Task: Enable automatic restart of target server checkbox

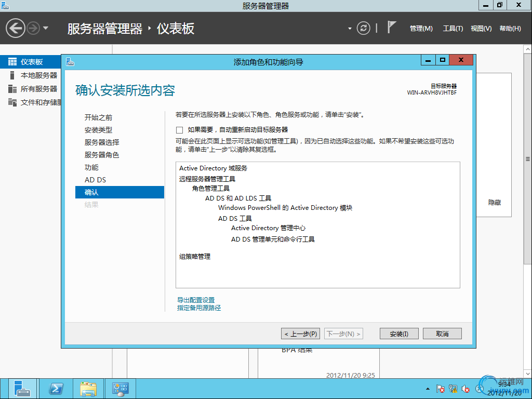Action: 179,130
